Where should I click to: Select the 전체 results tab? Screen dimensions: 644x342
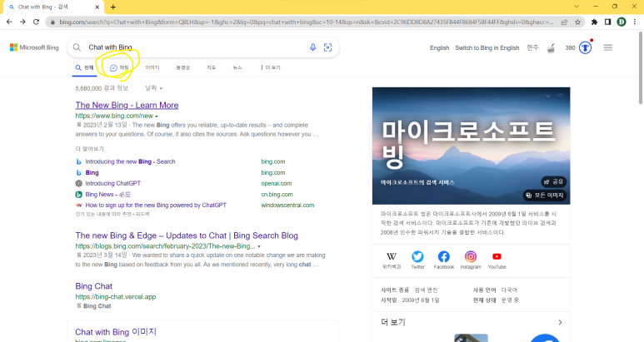85,67
